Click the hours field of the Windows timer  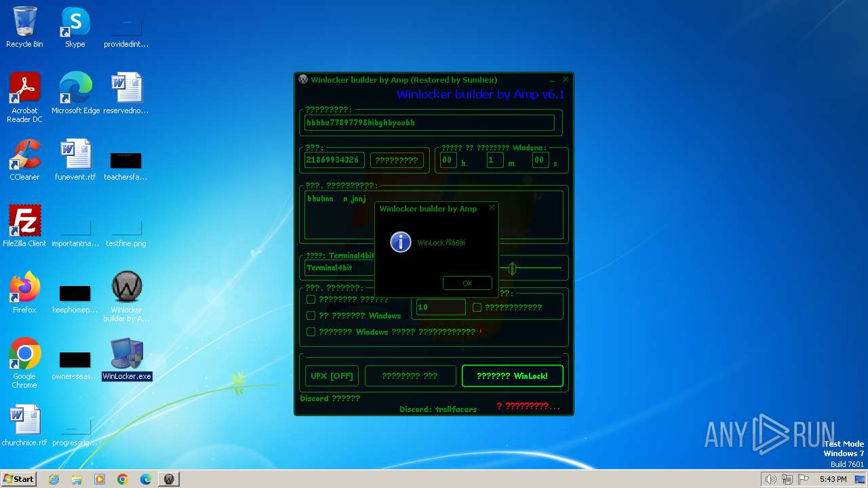click(448, 160)
